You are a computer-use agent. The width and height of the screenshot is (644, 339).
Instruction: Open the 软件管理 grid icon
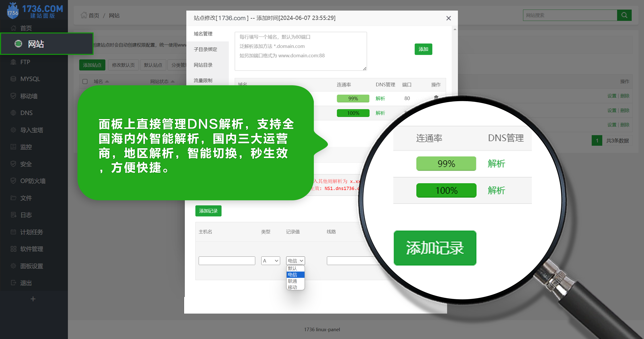click(13, 249)
